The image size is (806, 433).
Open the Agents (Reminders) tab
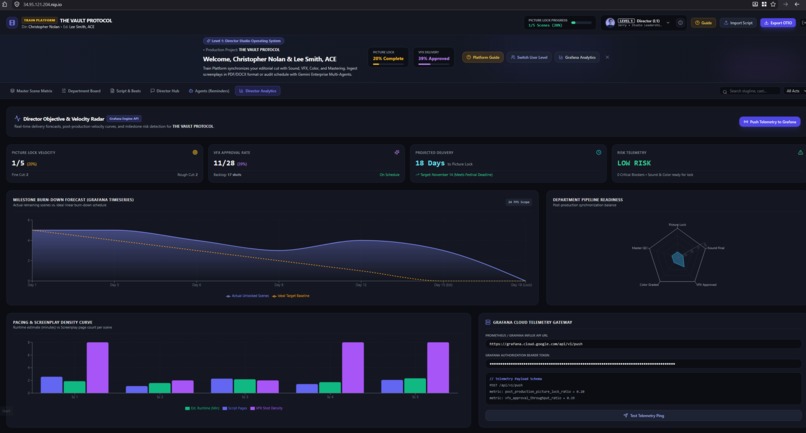click(x=209, y=91)
